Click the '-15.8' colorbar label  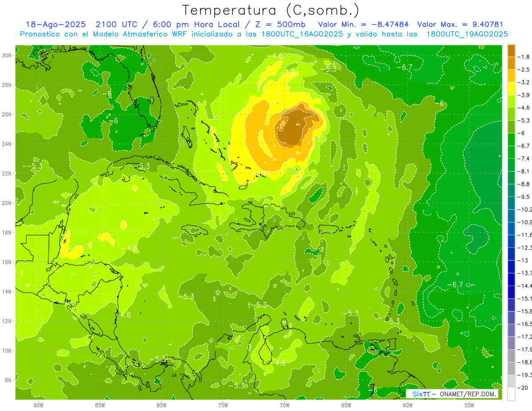[525, 311]
